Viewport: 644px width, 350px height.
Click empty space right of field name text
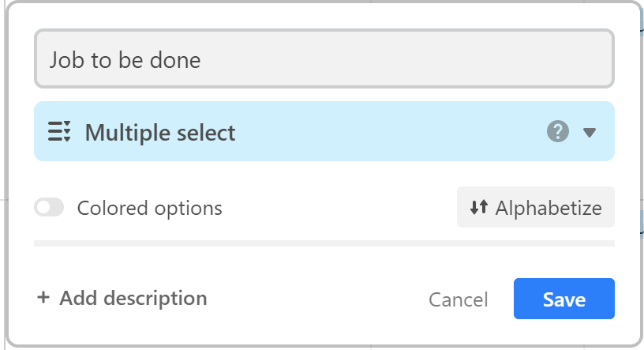[x=406, y=58]
